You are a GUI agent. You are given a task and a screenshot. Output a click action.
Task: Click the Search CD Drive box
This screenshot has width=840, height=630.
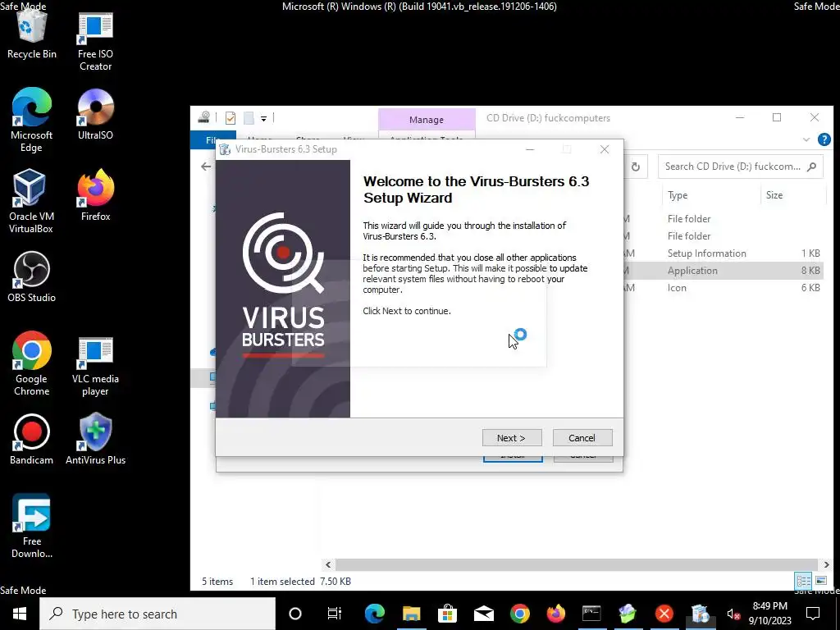click(741, 167)
